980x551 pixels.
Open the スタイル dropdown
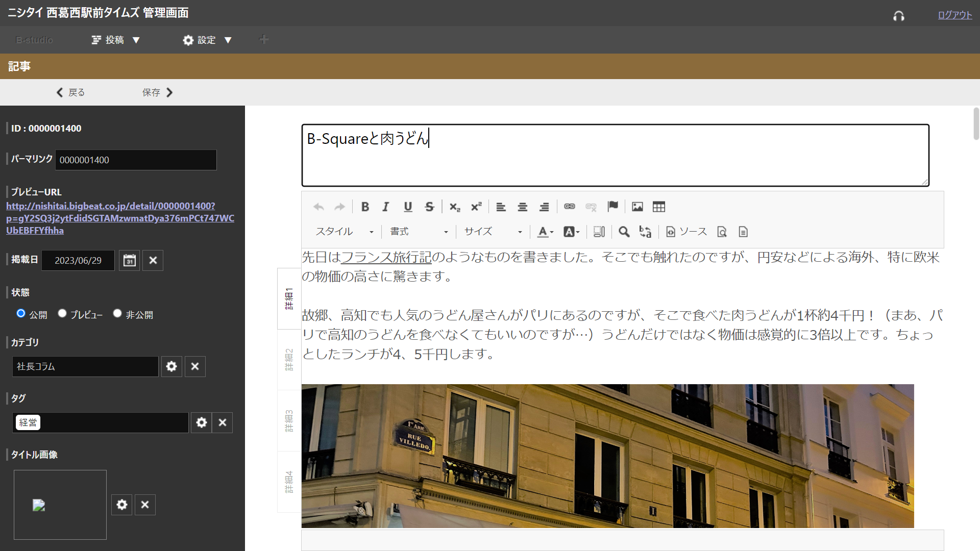[x=345, y=232]
